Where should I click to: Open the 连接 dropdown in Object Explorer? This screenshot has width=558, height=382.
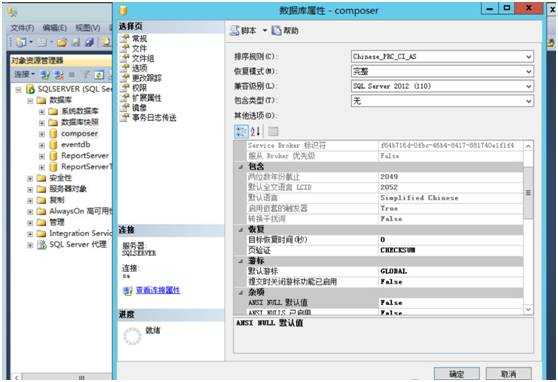(x=24, y=74)
